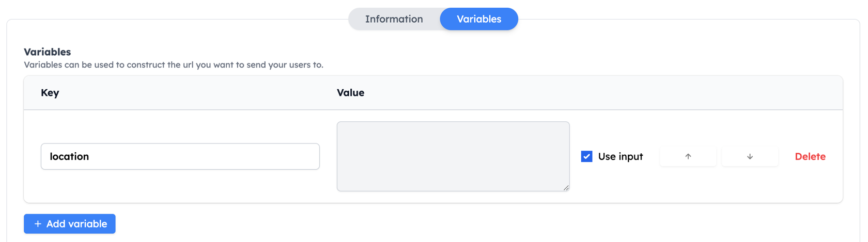
Task: Delete the location variable
Action: point(810,156)
